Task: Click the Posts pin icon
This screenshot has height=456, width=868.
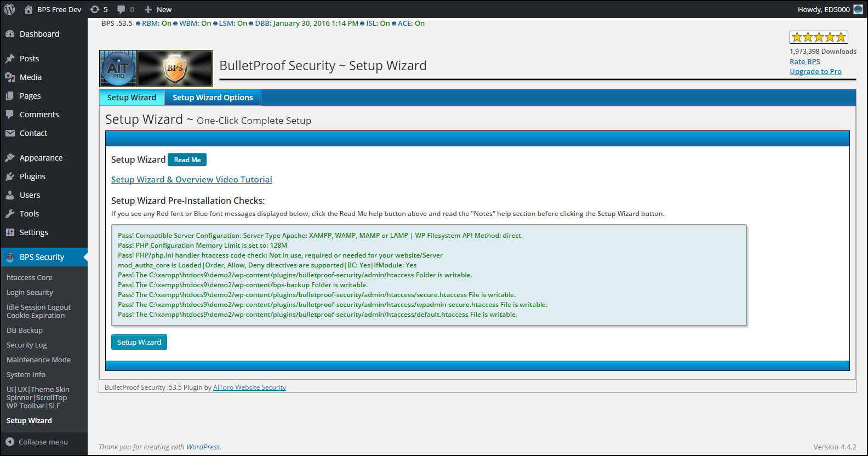Action: coord(10,59)
